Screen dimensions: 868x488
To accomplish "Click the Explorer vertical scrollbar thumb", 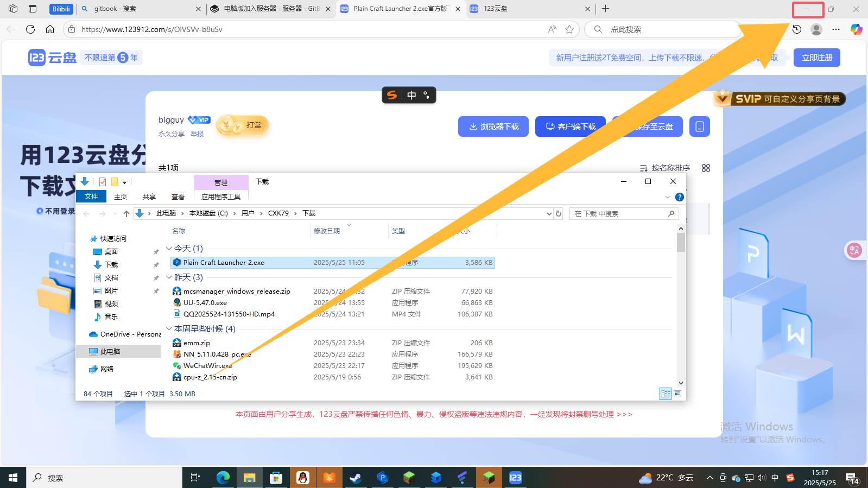I will [x=681, y=243].
